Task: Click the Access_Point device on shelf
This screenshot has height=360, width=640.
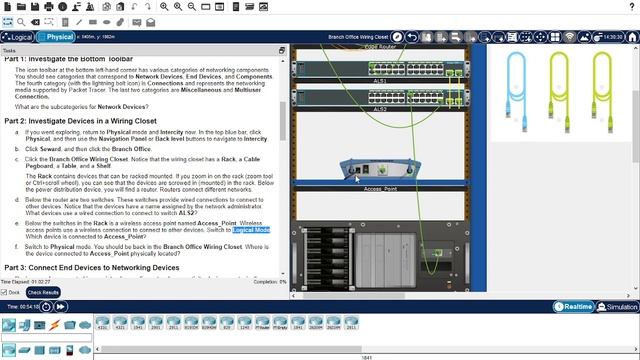Action: click(380, 169)
